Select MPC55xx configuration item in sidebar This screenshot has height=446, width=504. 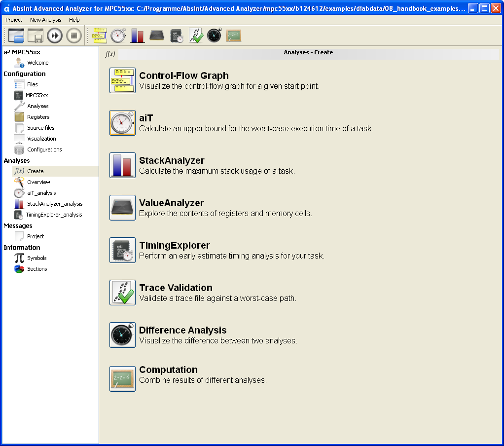[x=36, y=95]
